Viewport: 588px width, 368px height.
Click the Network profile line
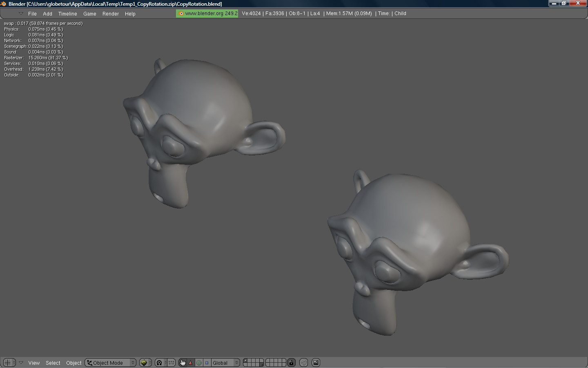point(33,40)
